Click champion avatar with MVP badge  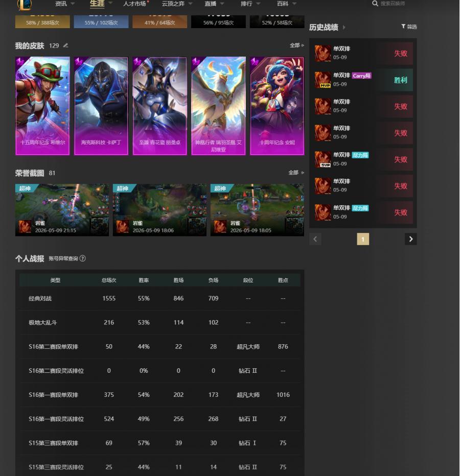(323, 80)
